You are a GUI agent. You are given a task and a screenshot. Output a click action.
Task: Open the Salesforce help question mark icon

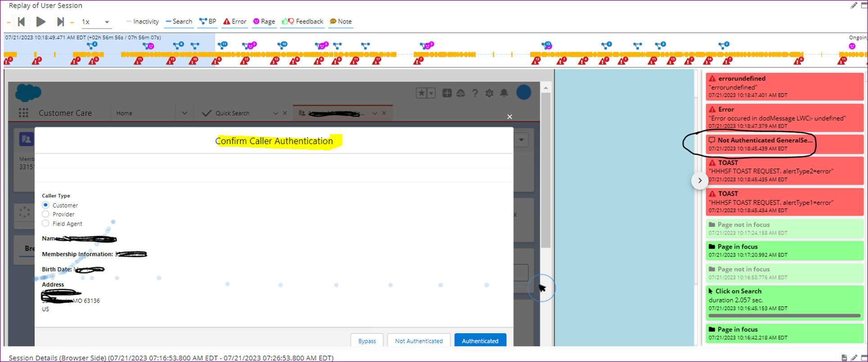click(475, 93)
